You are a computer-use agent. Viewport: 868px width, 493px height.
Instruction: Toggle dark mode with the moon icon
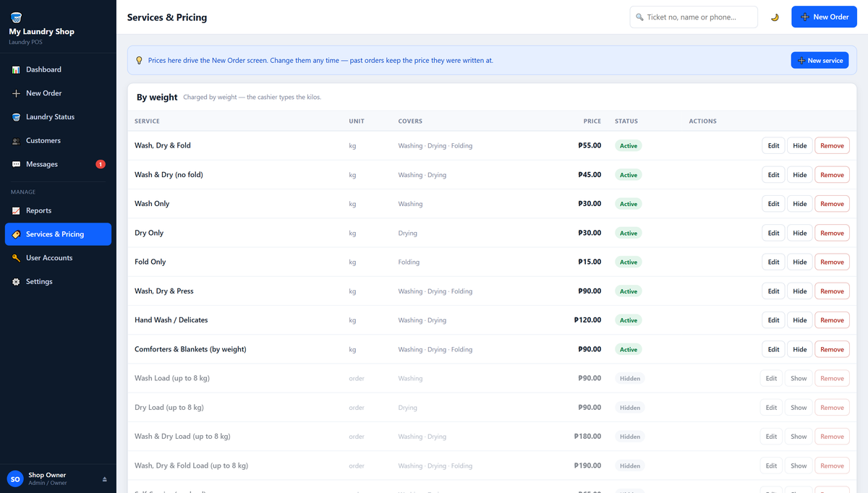coord(775,17)
